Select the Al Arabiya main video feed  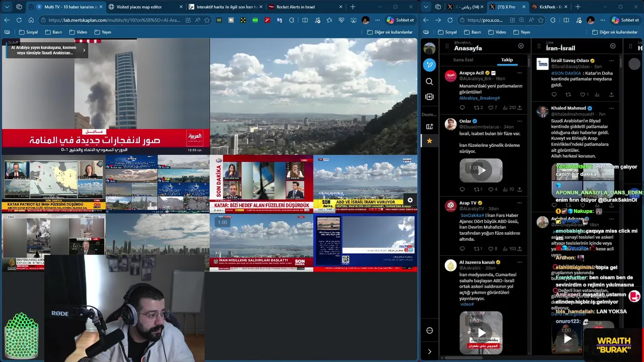105,96
